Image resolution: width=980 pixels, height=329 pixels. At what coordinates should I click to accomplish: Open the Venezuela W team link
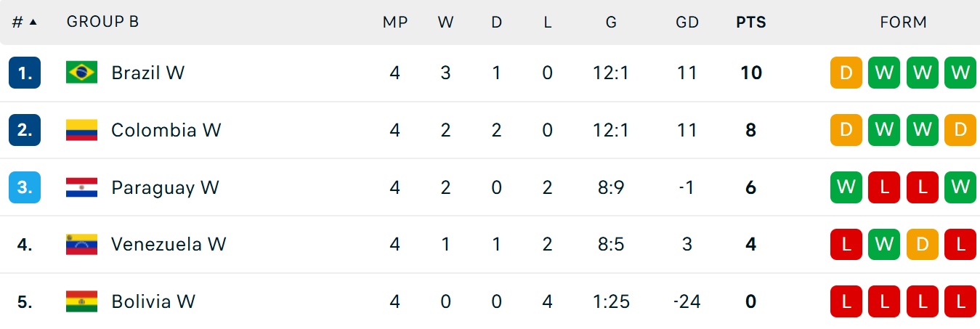point(169,244)
